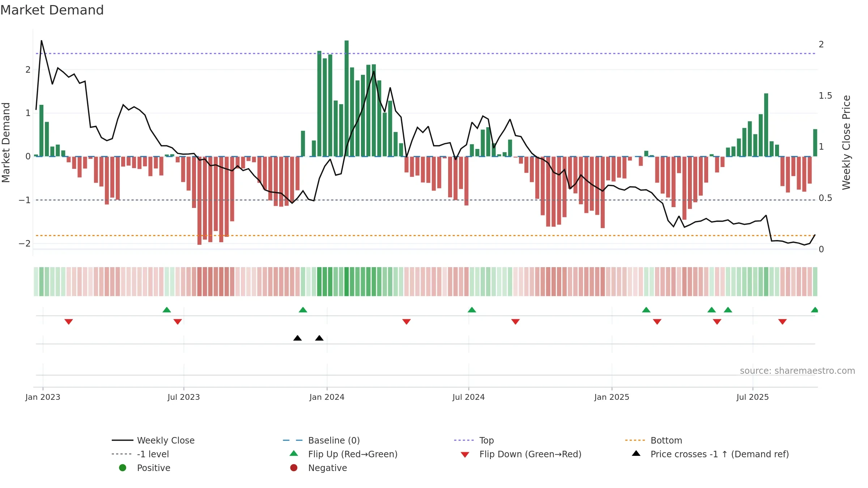The width and height of the screenshot is (868, 488).
Task: Toggle the -1 level legend entry
Action: 140,454
